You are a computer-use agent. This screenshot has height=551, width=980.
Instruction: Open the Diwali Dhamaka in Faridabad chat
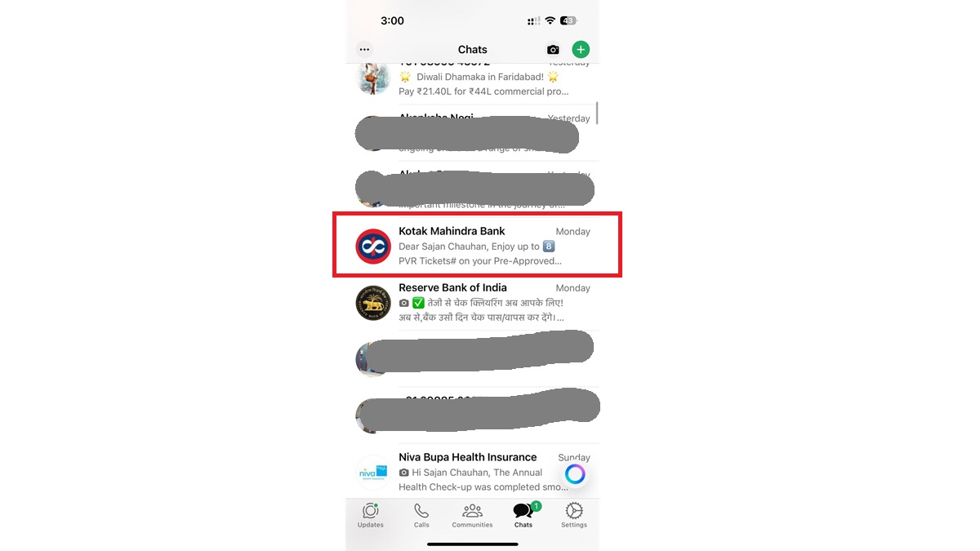click(477, 79)
